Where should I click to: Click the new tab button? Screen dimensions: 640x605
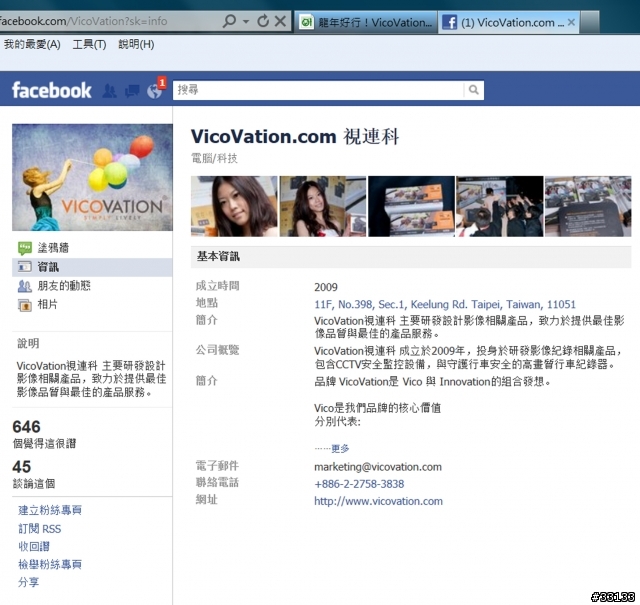pos(589,22)
